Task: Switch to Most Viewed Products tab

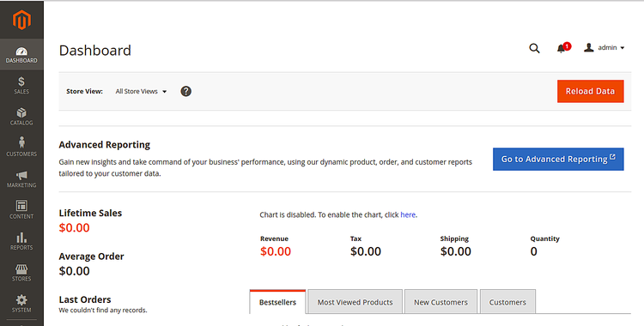Action: pos(355,302)
